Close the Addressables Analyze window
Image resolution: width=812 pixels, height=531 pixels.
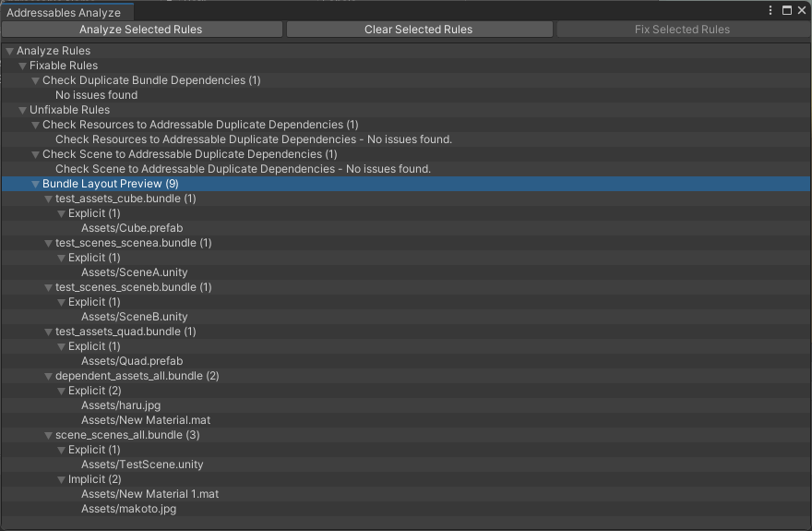click(802, 10)
